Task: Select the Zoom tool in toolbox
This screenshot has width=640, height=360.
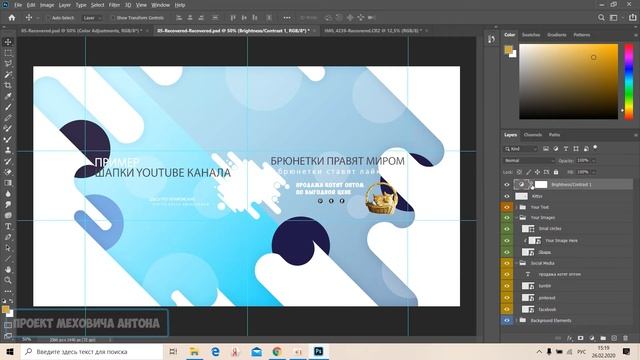Action: coord(8,280)
